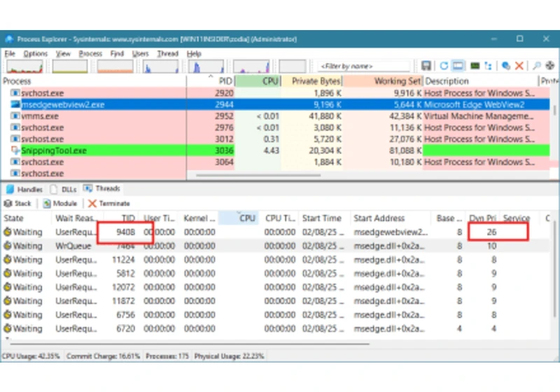The width and height of the screenshot is (560, 392).
Task: Select thread row with TID 9408
Action: 275,232
